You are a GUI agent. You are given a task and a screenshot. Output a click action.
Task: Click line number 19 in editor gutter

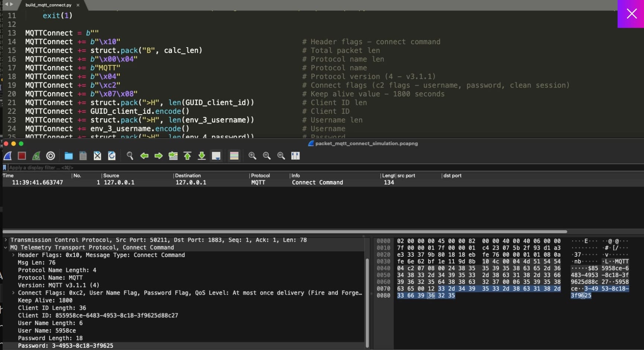[x=12, y=85]
